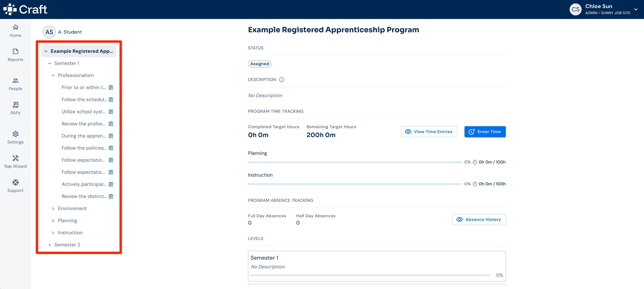644x289 pixels.
Task: Select Follow the policies tree item
Action: click(84, 148)
